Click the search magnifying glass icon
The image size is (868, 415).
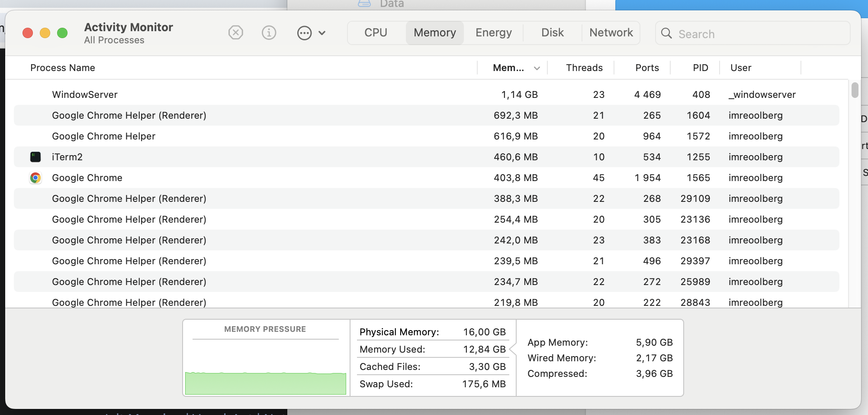[667, 33]
